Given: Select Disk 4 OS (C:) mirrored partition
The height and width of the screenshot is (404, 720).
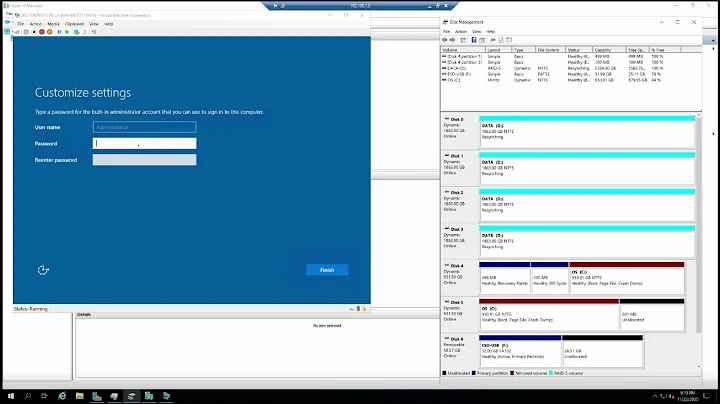Looking at the screenshot, I should pos(627,278).
